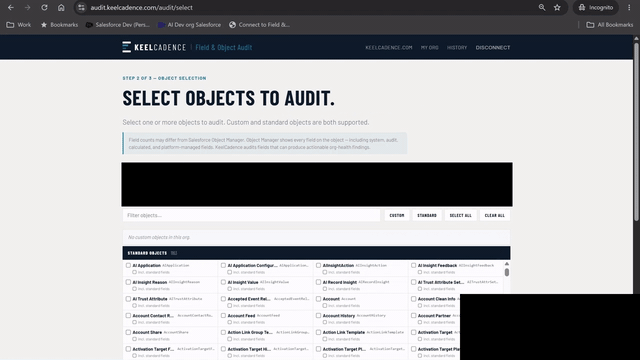Click the AccountFeed API name text
The width and height of the screenshot is (640, 360).
click(269, 316)
